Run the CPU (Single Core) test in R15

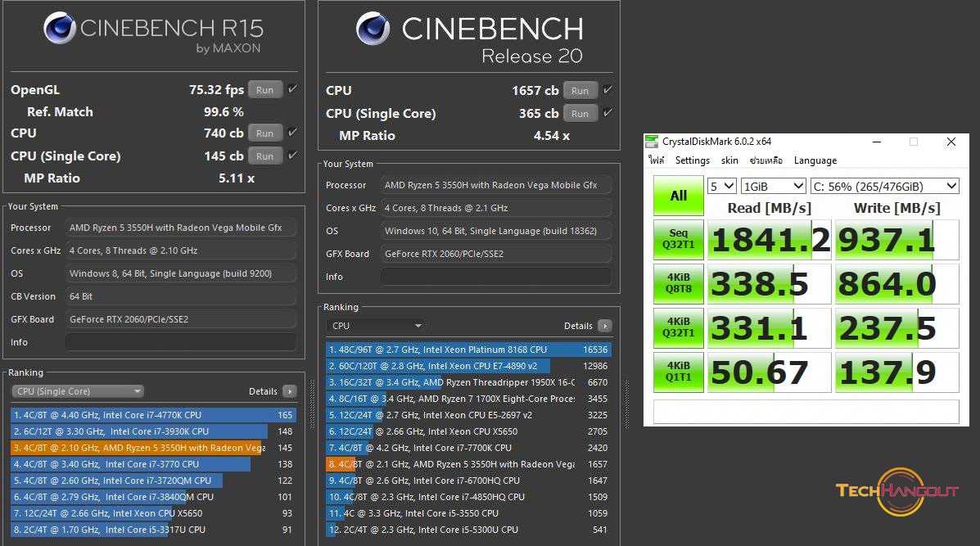click(265, 156)
